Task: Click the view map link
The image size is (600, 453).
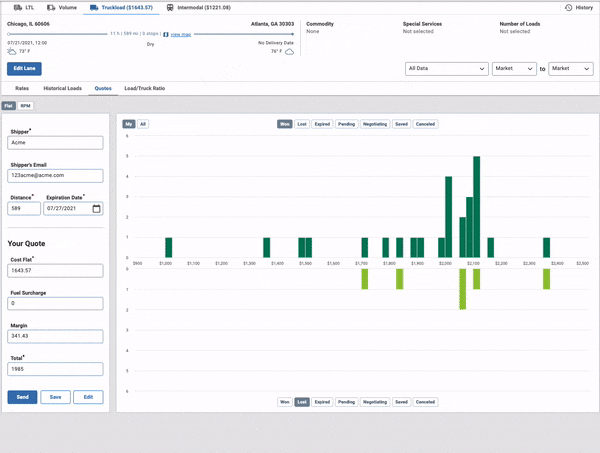Action: [x=181, y=34]
